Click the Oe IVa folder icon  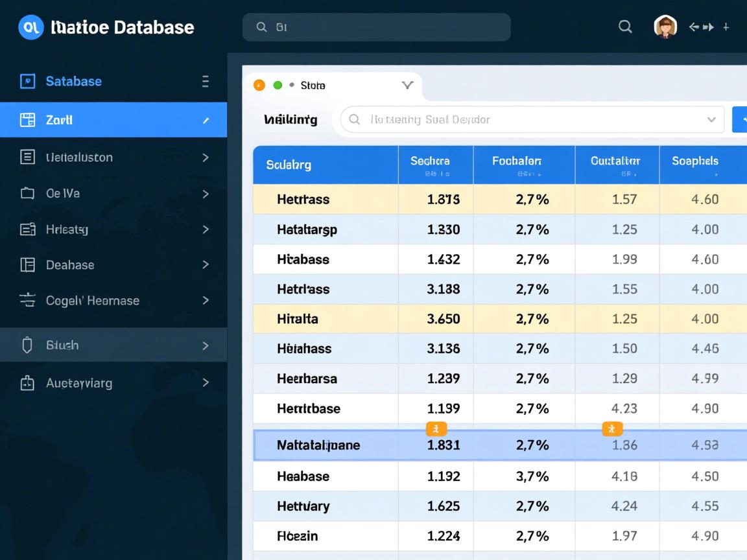(x=27, y=193)
